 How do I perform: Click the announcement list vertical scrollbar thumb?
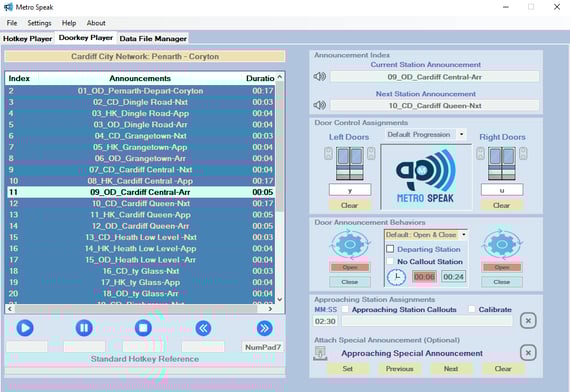point(280,145)
